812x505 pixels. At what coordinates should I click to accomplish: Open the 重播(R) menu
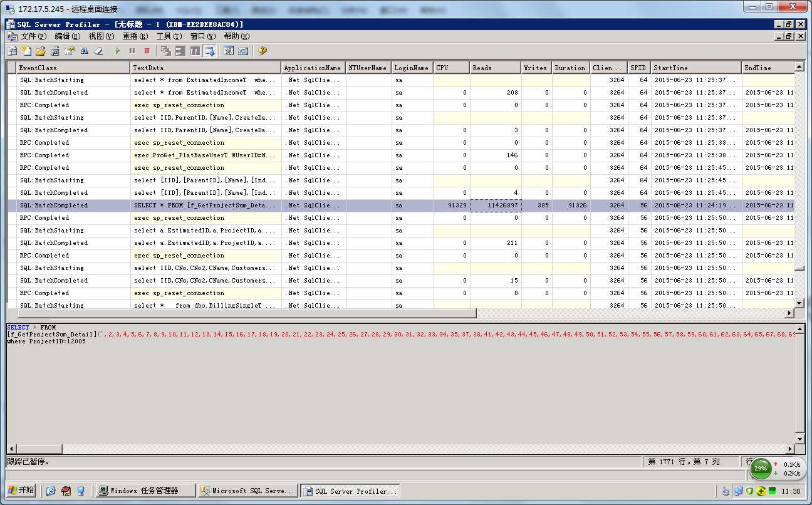coord(135,36)
